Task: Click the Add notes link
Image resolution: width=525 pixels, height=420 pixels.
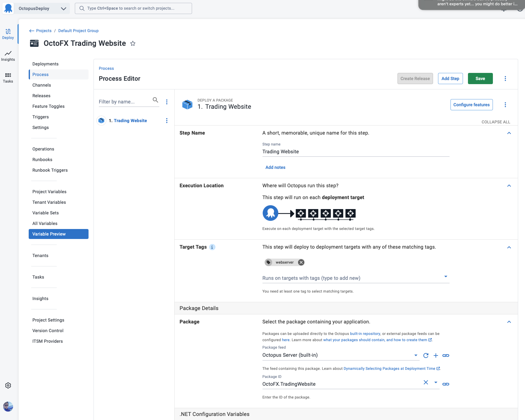Action: pyautogui.click(x=276, y=167)
